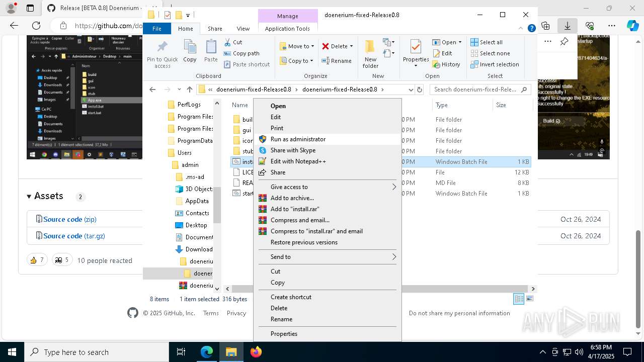Open Source code (zip) link

point(70,219)
